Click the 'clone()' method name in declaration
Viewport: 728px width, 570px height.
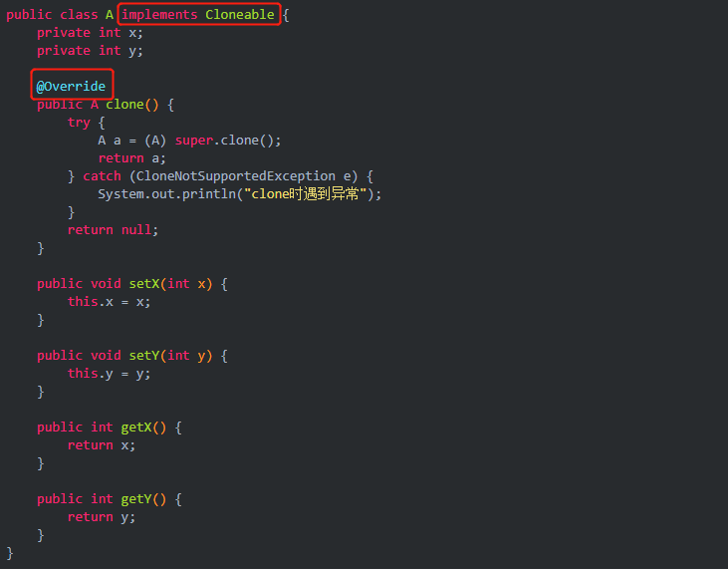[x=132, y=105]
